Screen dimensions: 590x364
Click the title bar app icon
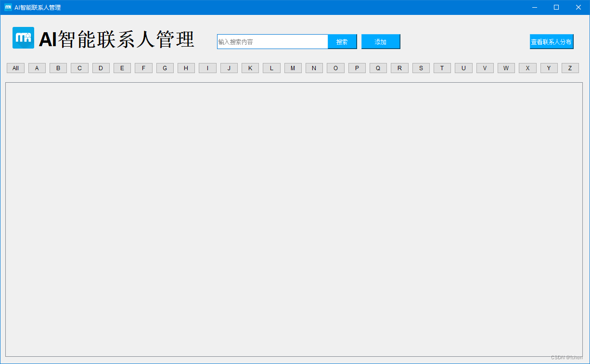pyautogui.click(x=8, y=7)
